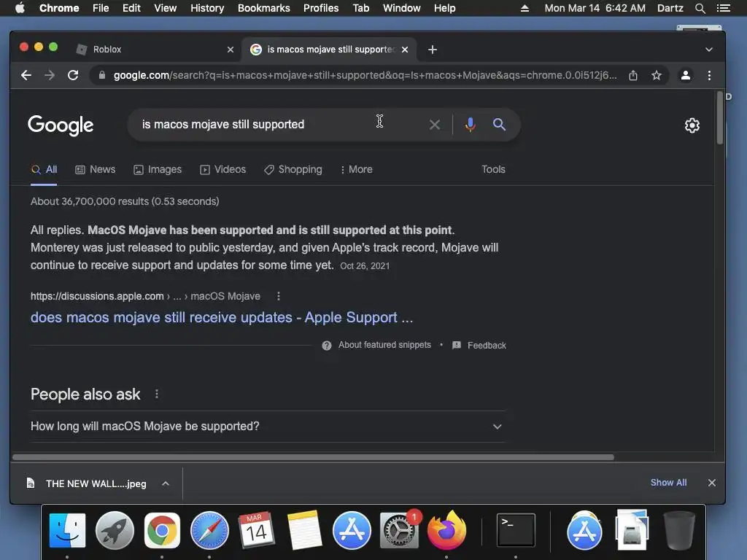Open blue App Store icon in Dock
The width and height of the screenshot is (747, 560).
[x=352, y=530]
